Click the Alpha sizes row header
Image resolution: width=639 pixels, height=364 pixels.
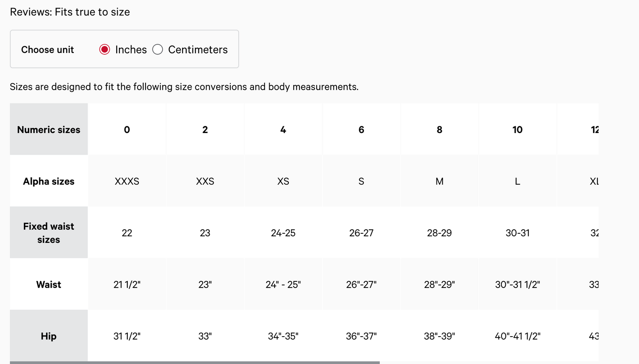[x=49, y=181]
